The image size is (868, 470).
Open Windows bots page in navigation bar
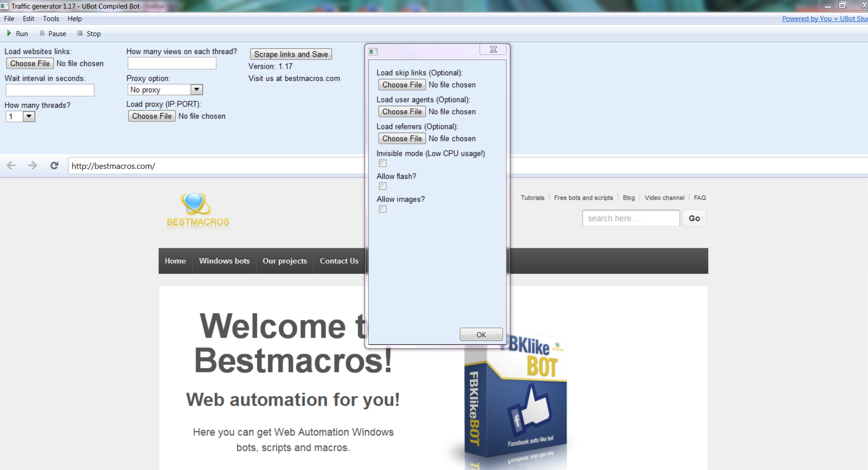pos(224,261)
